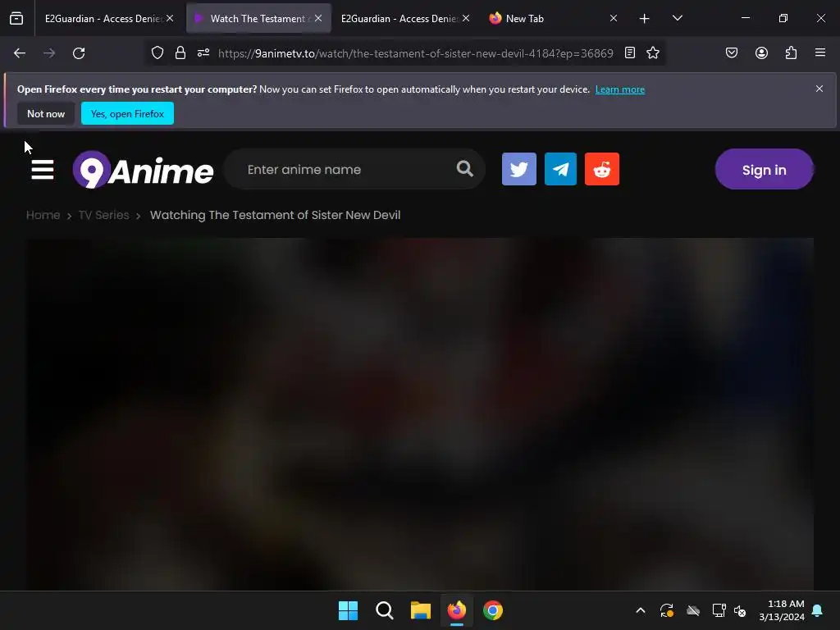Open Firefox application menu

(820, 52)
